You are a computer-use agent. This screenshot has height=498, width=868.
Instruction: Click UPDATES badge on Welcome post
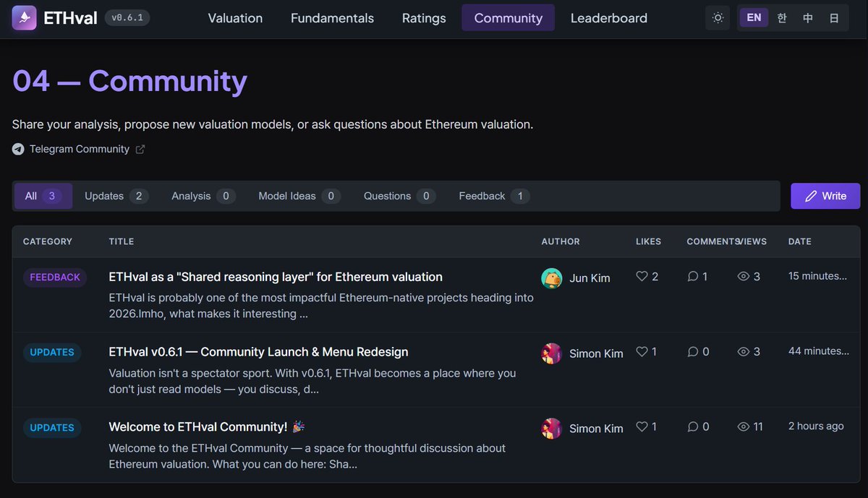[x=52, y=428]
